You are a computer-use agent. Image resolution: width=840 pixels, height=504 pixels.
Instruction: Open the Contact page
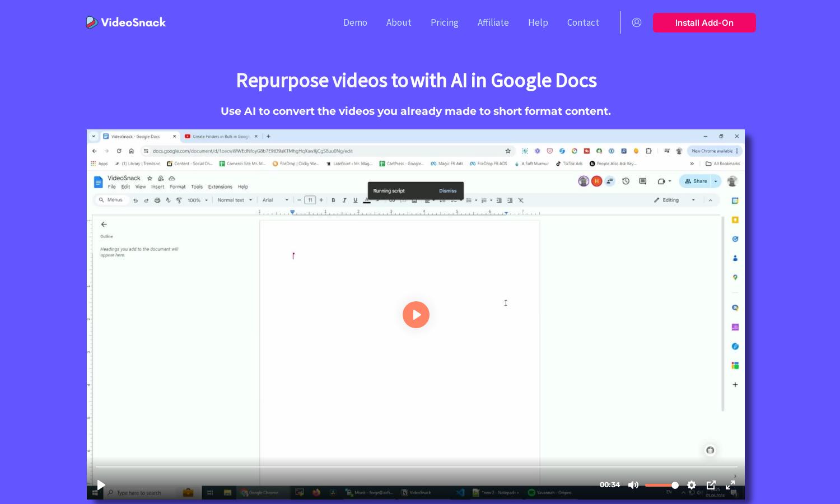click(583, 22)
